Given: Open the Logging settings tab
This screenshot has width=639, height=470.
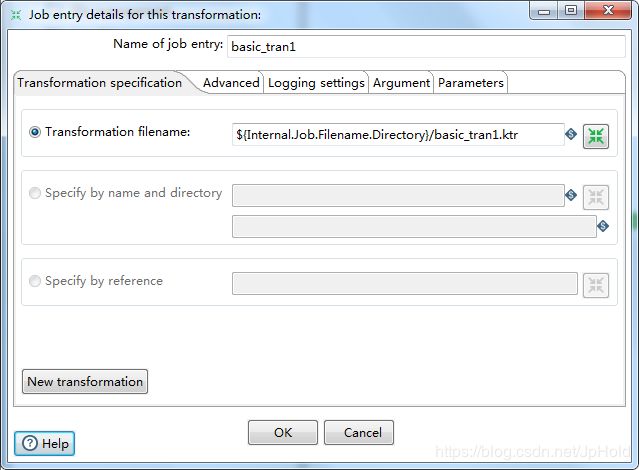Looking at the screenshot, I should [x=316, y=83].
